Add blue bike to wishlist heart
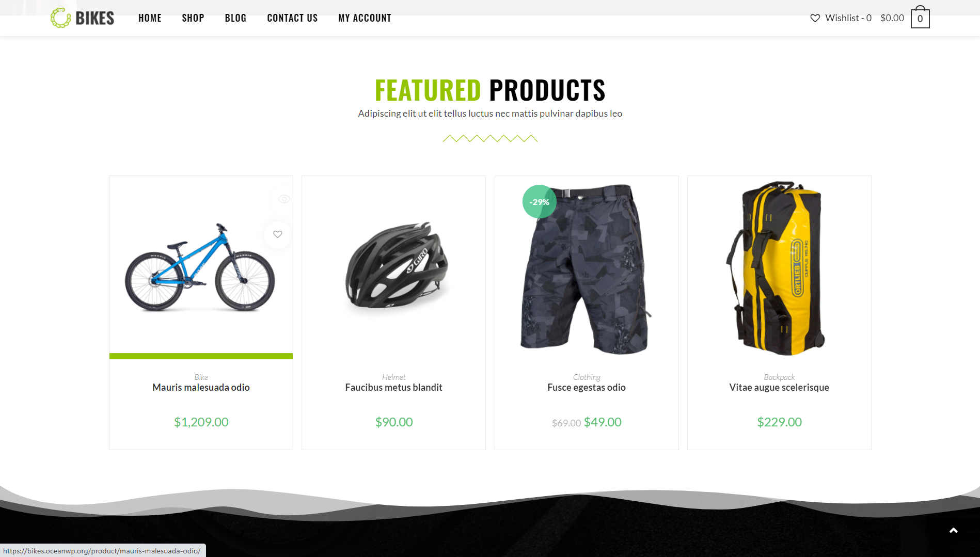This screenshot has width=980, height=557. click(278, 234)
